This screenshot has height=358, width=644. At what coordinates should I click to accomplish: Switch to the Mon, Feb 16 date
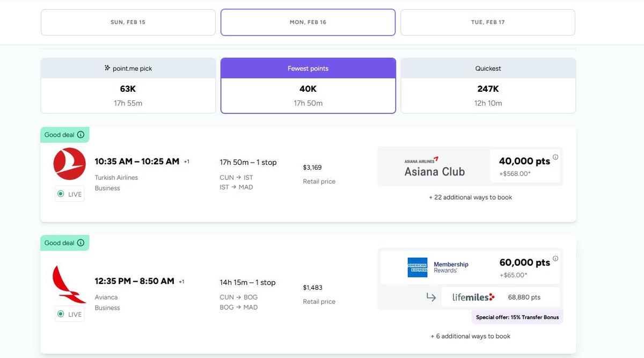click(x=308, y=23)
